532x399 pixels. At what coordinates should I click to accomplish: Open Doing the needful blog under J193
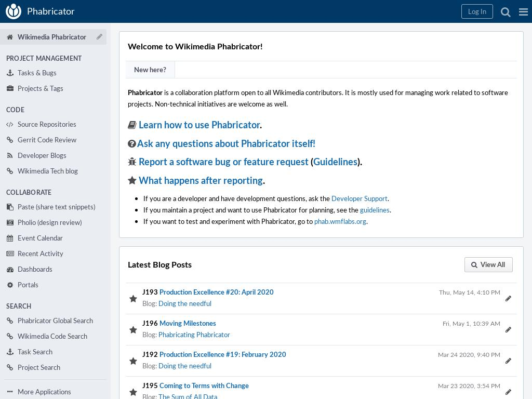click(x=185, y=303)
